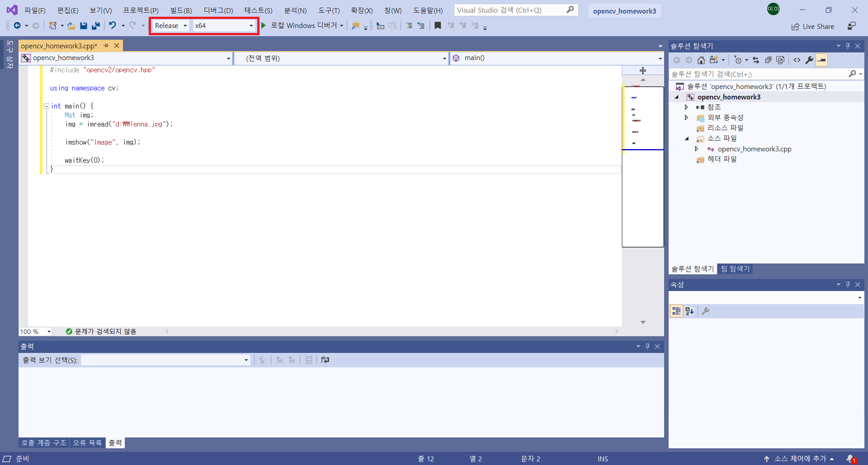Click the Property Pages wrench in the Properties panel
Screen dimensions: 868x465
(705, 311)
